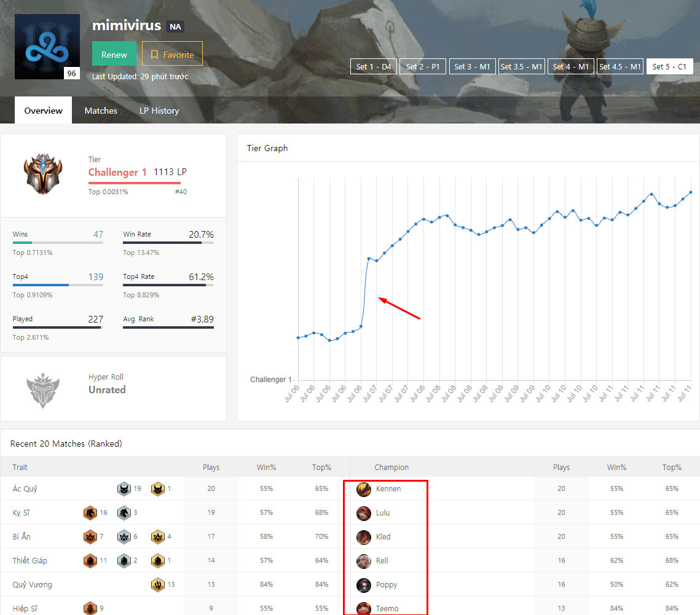Select the Set 3.5 - M1 season tab
700x615 pixels.
[x=521, y=66]
